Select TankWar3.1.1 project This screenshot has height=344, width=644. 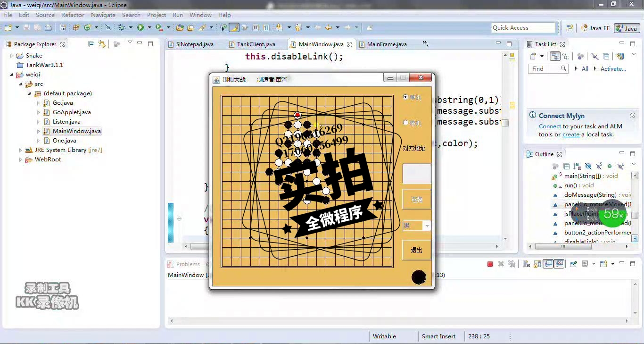click(x=44, y=65)
